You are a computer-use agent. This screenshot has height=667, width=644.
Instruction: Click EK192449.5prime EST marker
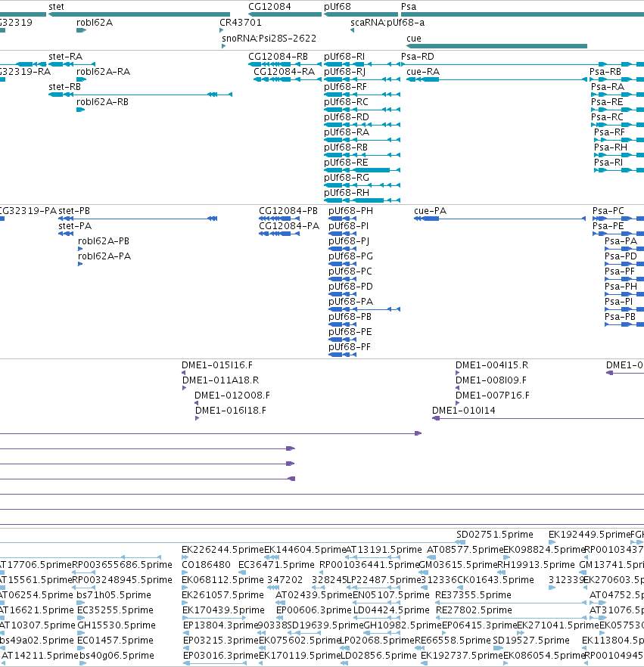552,542
